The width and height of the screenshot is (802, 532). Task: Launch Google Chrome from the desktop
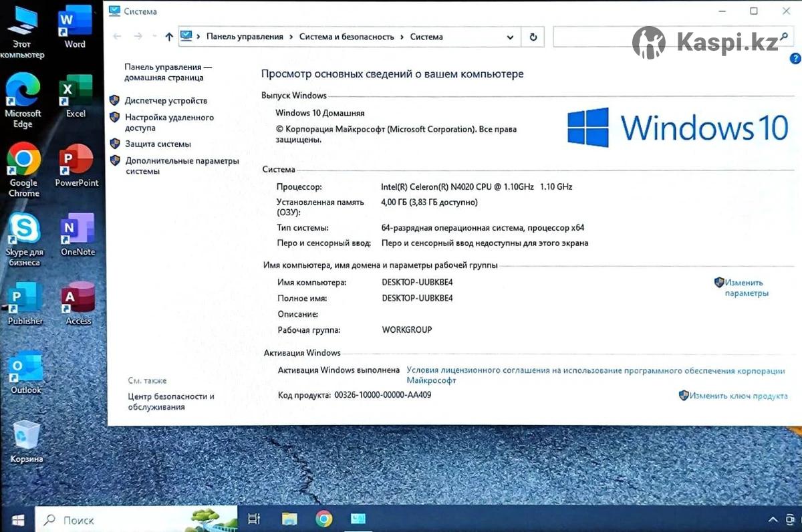[x=24, y=170]
